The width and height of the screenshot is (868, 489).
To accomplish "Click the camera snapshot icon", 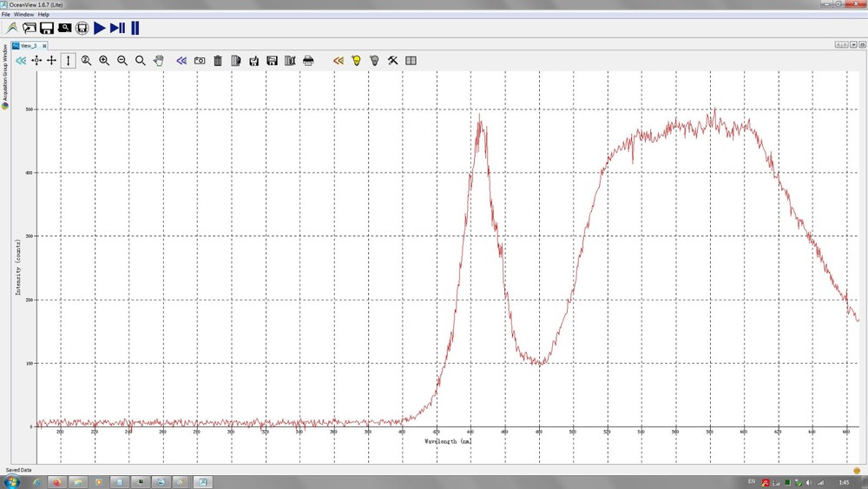I will (x=200, y=60).
